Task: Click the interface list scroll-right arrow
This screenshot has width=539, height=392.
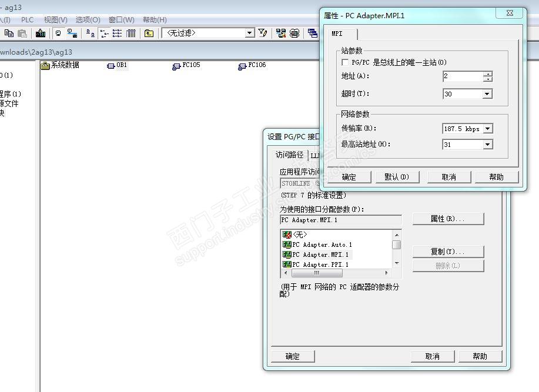Action: point(386,273)
